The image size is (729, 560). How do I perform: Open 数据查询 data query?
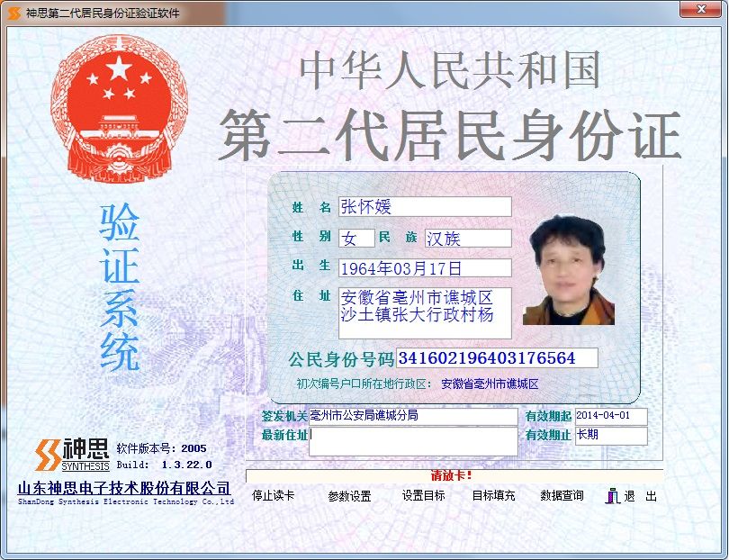(562, 496)
